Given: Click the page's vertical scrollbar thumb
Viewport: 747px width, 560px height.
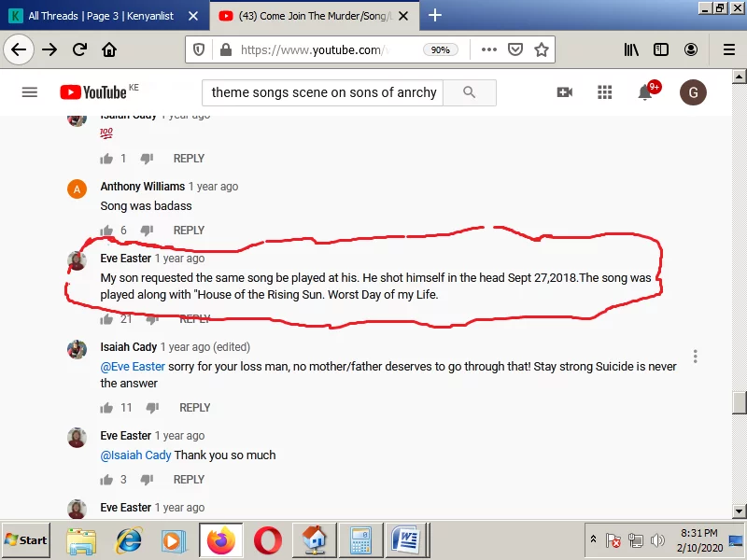Looking at the screenshot, I should [740, 402].
